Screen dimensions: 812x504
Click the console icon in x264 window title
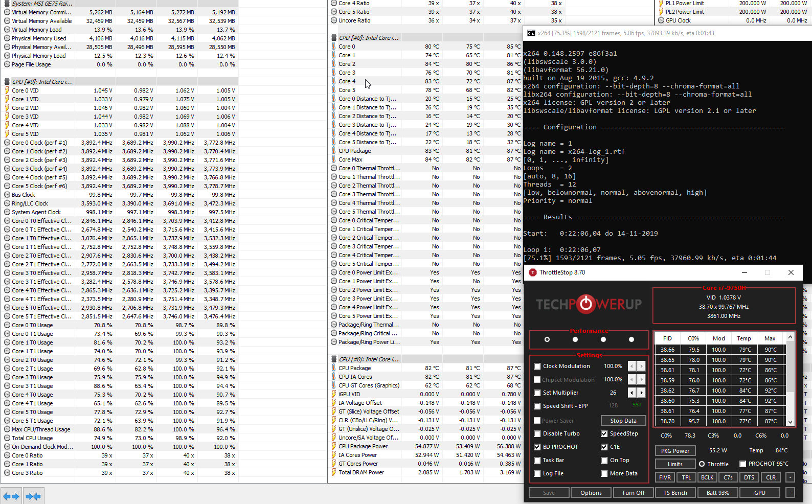(531, 33)
